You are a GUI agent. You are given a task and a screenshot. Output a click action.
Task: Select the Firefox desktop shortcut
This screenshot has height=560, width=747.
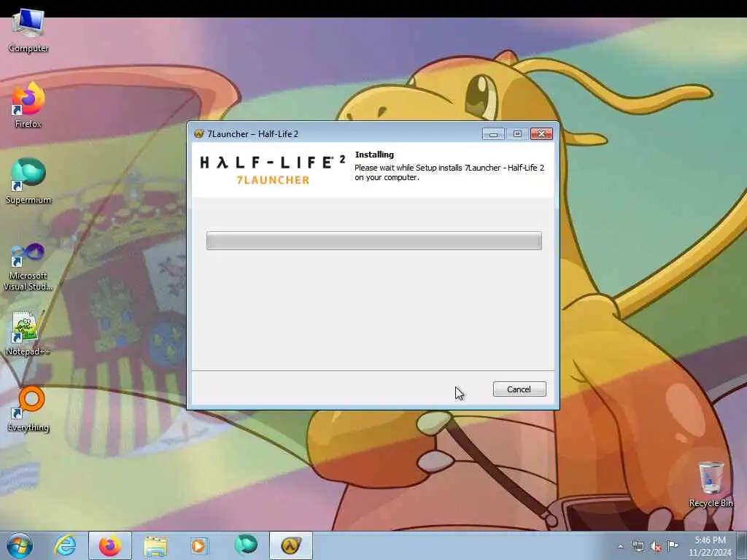(x=28, y=106)
